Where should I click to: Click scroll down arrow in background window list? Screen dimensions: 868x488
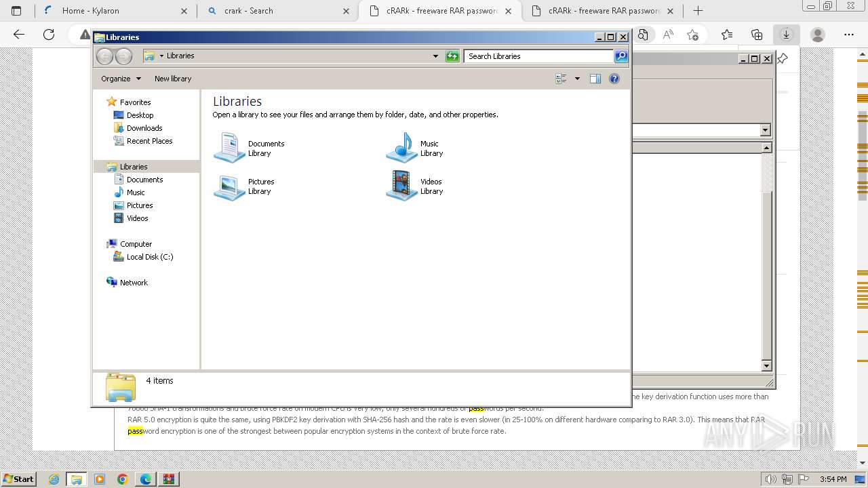point(767,366)
